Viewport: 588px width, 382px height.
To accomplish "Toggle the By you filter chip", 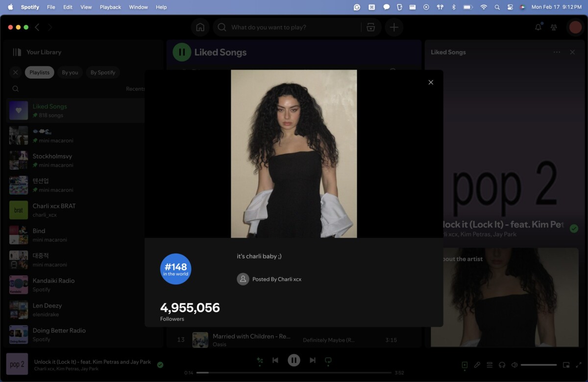I will tap(70, 73).
